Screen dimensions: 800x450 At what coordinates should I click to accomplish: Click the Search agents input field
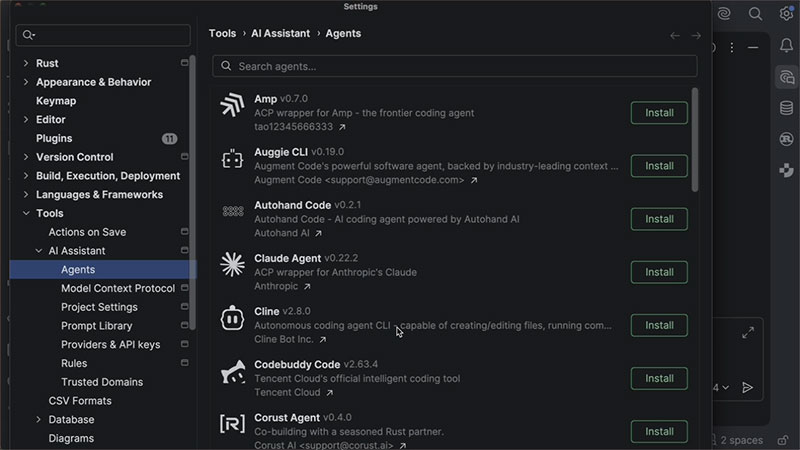[455, 66]
